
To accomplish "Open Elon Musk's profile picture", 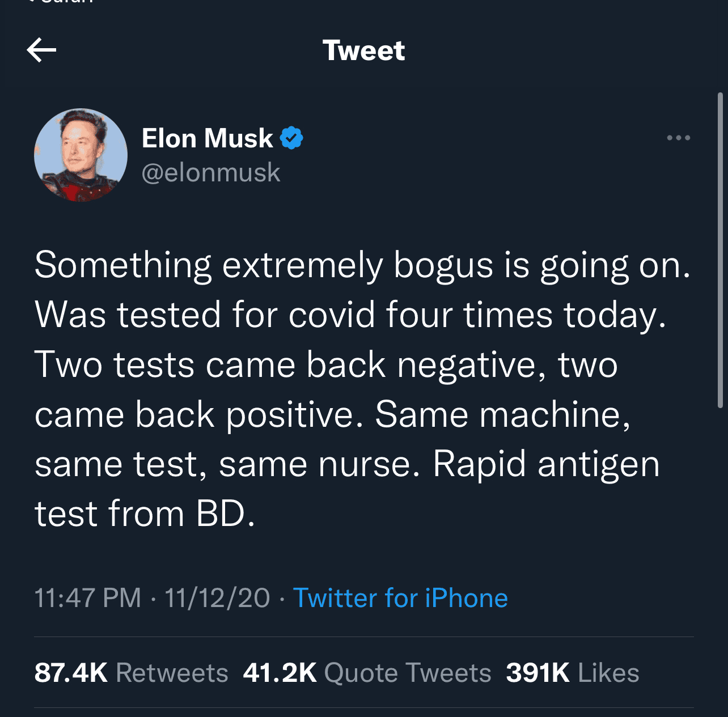I will pyautogui.click(x=81, y=154).
